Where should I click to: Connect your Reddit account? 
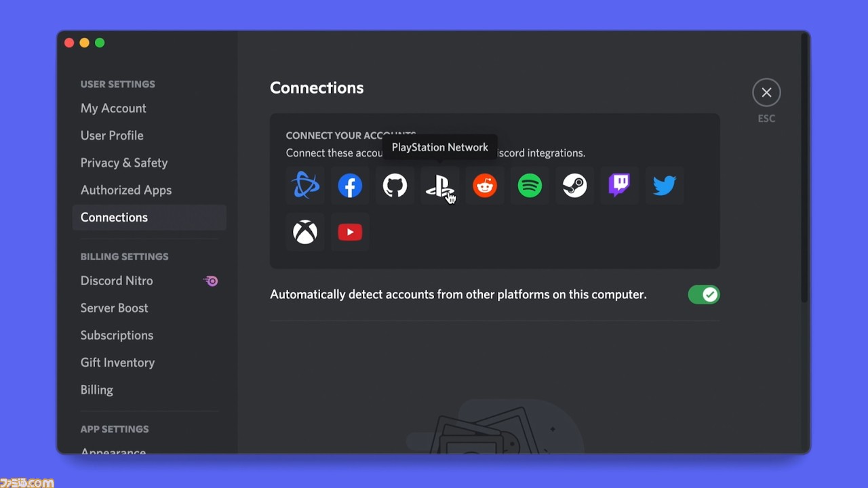coord(485,186)
